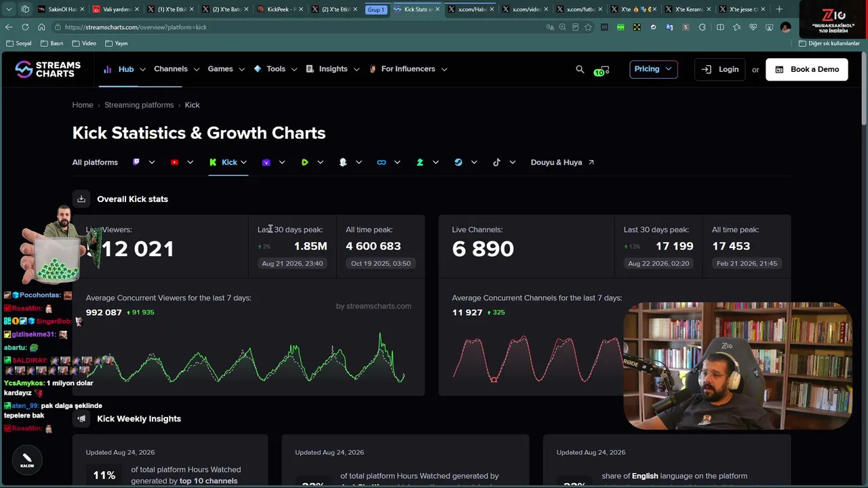Open Streaming platforms breadcrumb

coord(139,105)
